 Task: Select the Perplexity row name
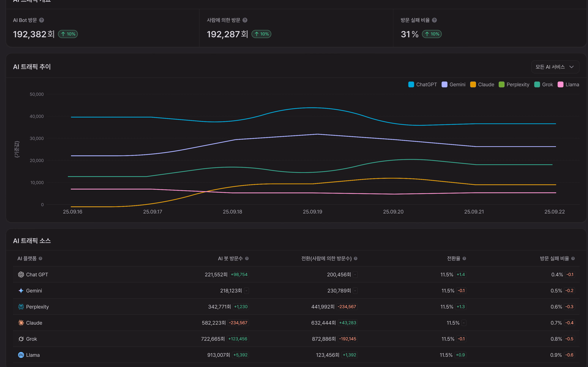37,307
